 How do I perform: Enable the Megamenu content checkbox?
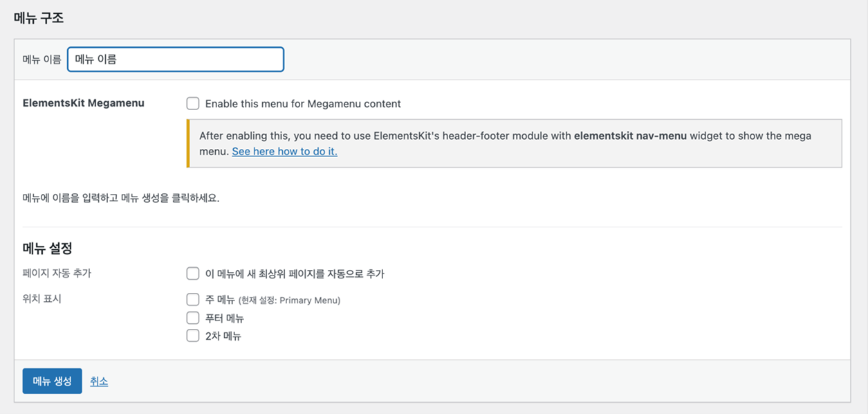193,104
